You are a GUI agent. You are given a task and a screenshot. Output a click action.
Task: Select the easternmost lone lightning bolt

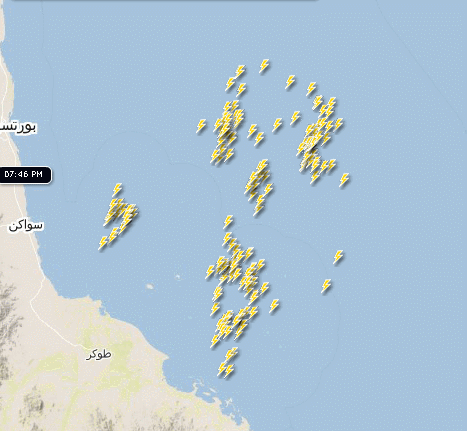click(344, 179)
